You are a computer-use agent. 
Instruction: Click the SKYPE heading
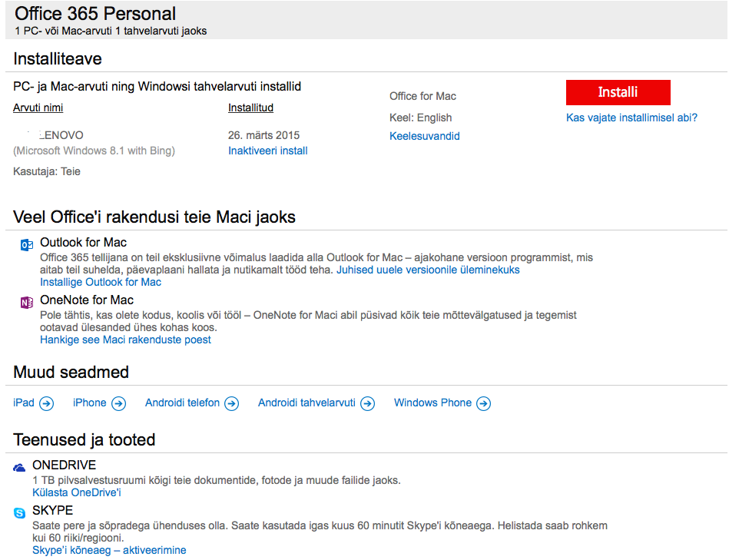(x=52, y=510)
